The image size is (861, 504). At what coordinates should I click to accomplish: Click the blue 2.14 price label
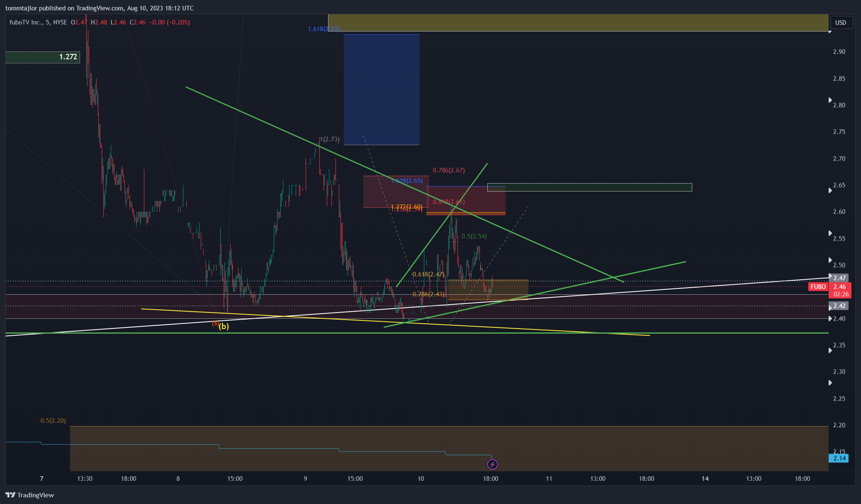pos(839,458)
